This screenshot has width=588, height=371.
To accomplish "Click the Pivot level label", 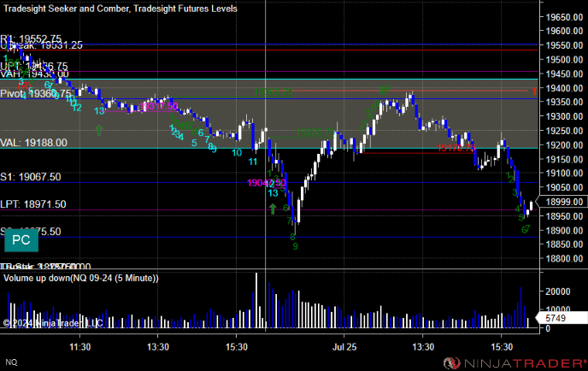I will click(x=35, y=93).
